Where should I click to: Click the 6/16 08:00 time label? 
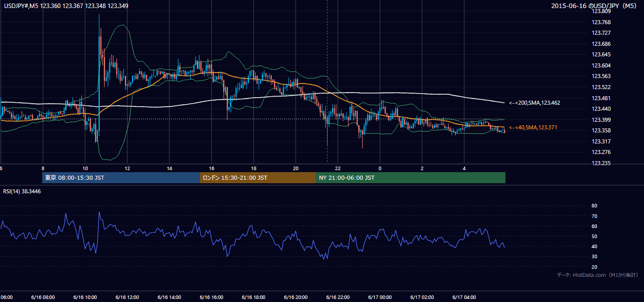[43, 297]
